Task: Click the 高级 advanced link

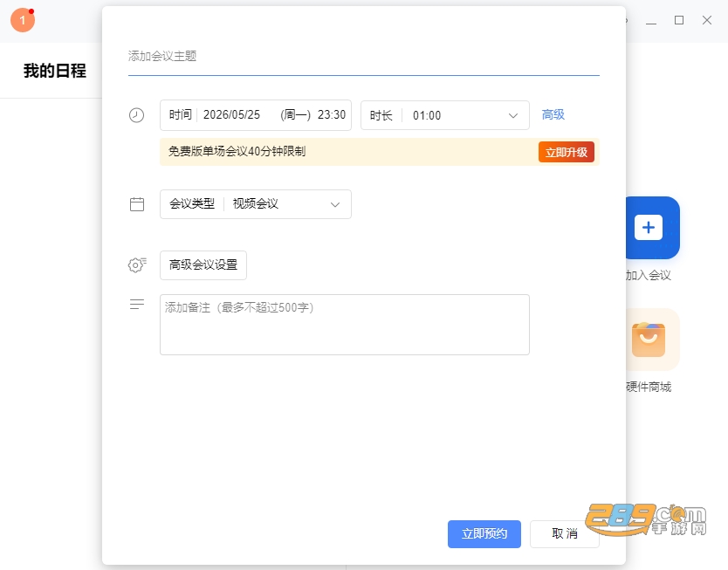Action: 553,114
